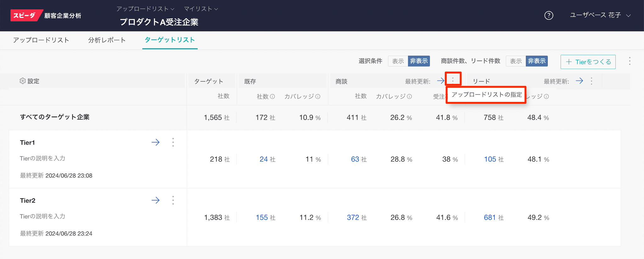Click the arrow icon in Tier2 row
644x259 pixels.
[x=155, y=200]
